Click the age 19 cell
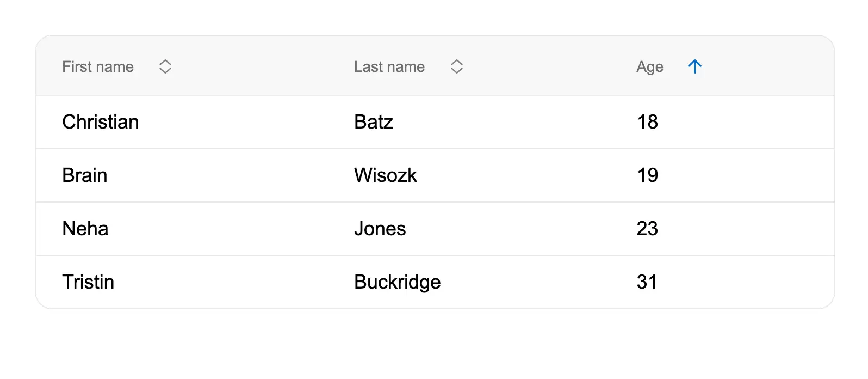The image size is (868, 379). point(647,175)
